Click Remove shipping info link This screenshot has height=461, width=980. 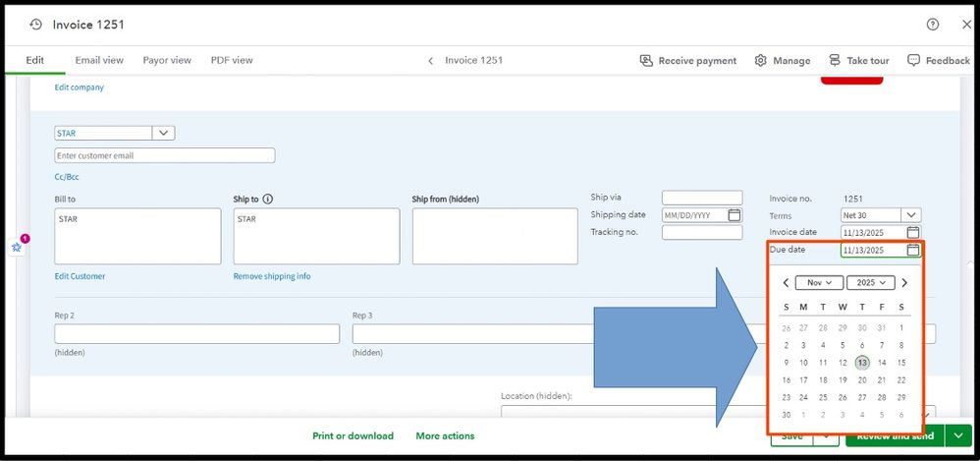[272, 276]
